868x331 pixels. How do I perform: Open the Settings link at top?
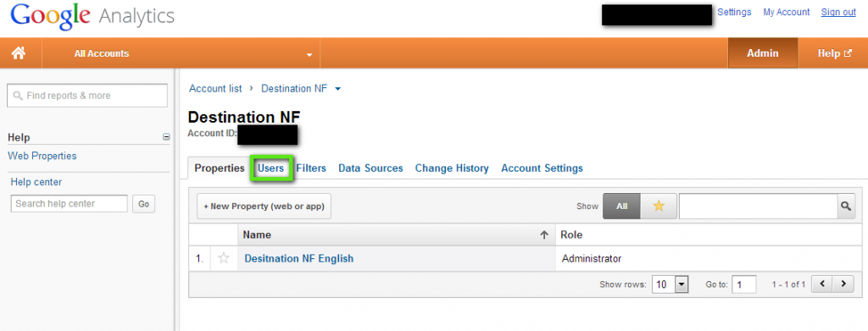tap(735, 12)
